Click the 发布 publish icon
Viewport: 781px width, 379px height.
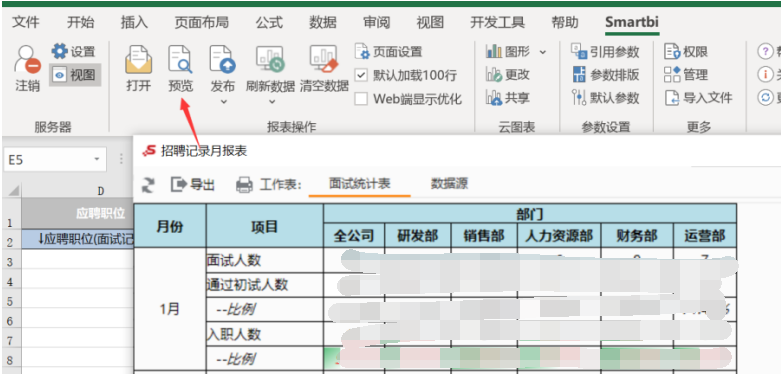(222, 60)
